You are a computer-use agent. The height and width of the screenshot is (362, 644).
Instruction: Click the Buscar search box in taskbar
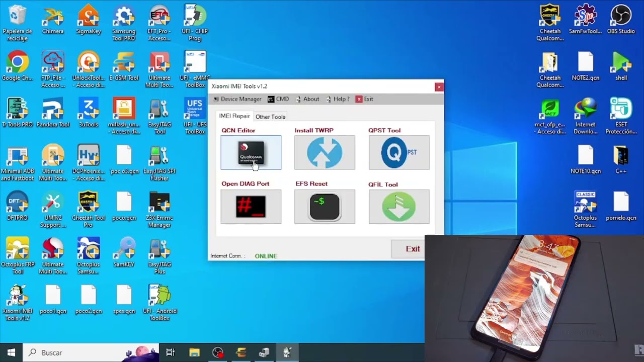(x=92, y=352)
